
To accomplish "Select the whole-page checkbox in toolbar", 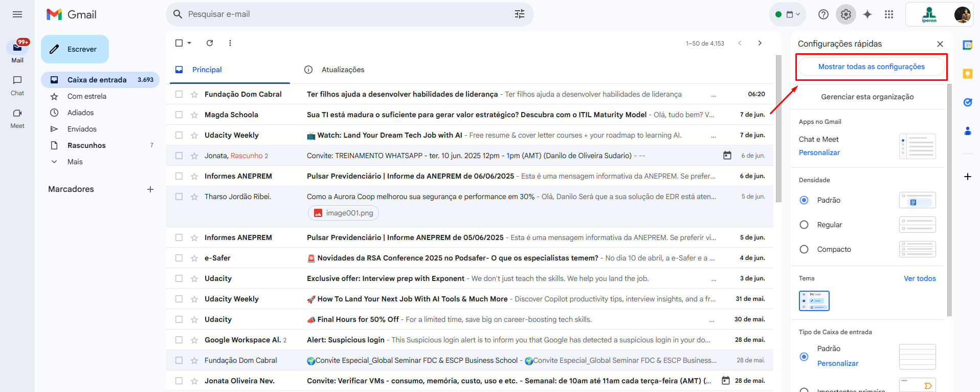I will click(x=179, y=43).
